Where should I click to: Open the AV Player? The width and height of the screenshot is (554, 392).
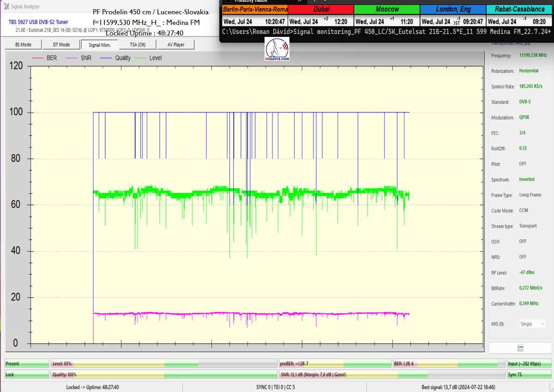[x=175, y=45]
